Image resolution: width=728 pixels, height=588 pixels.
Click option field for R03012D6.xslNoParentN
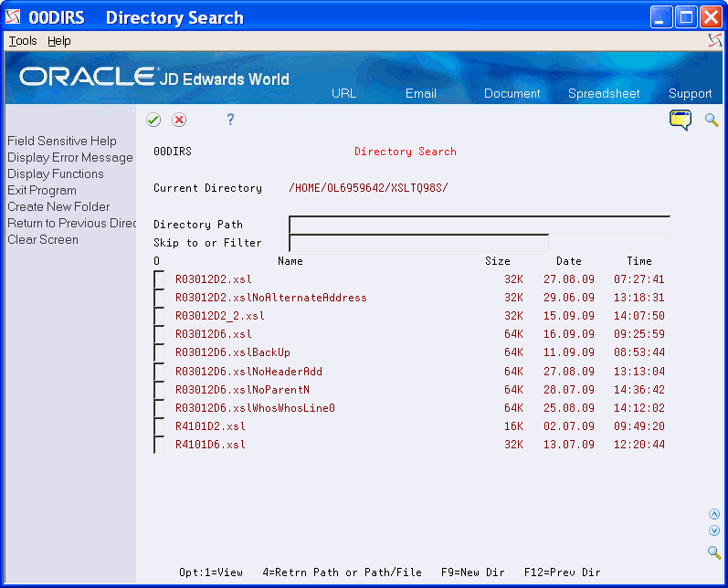[159, 390]
